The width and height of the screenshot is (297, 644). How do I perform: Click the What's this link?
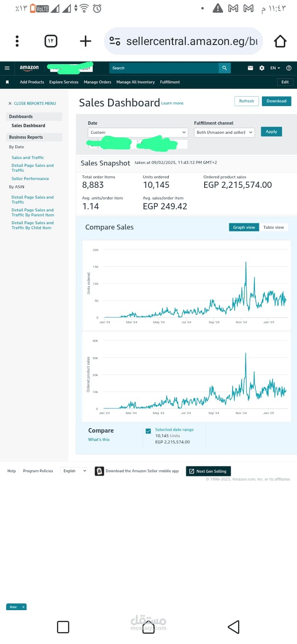coord(99,440)
